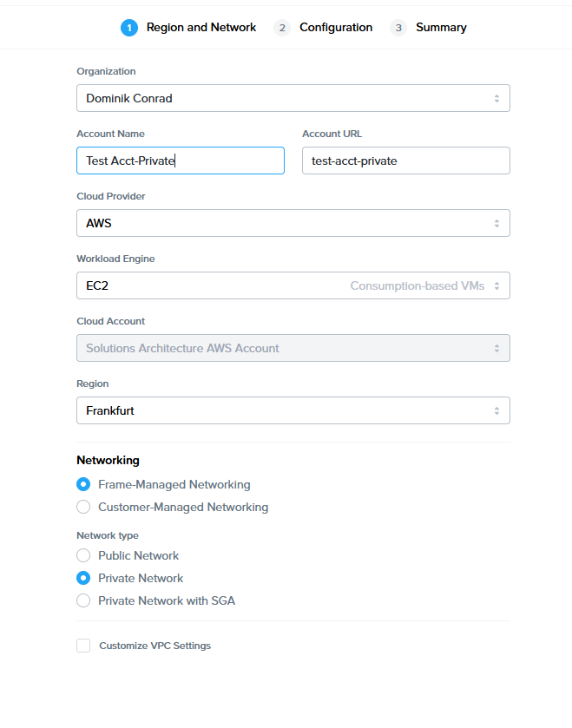The width and height of the screenshot is (572, 728).
Task: Click the Cloud Account dropdown arrow icon
Action: 496,348
